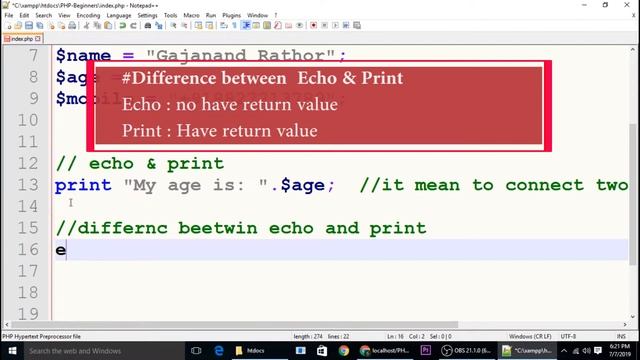Click the Windows Start button
The image size is (640, 360).
click(12, 351)
